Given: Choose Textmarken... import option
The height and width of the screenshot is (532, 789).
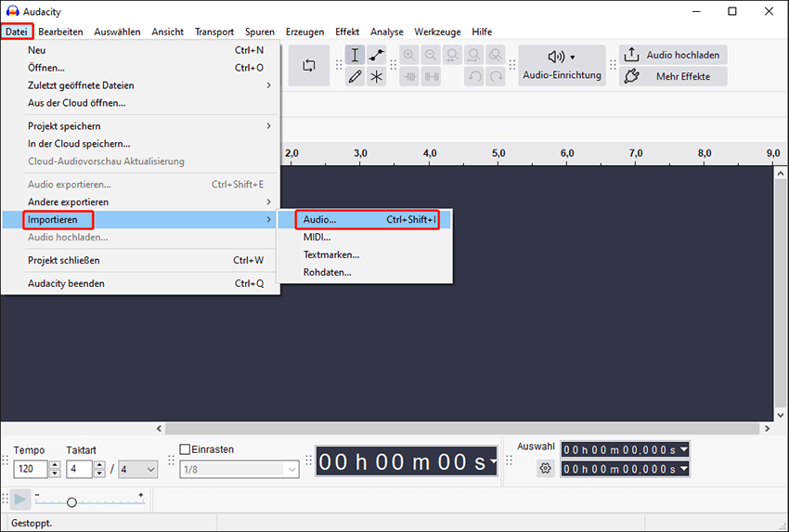Looking at the screenshot, I should [365, 254].
